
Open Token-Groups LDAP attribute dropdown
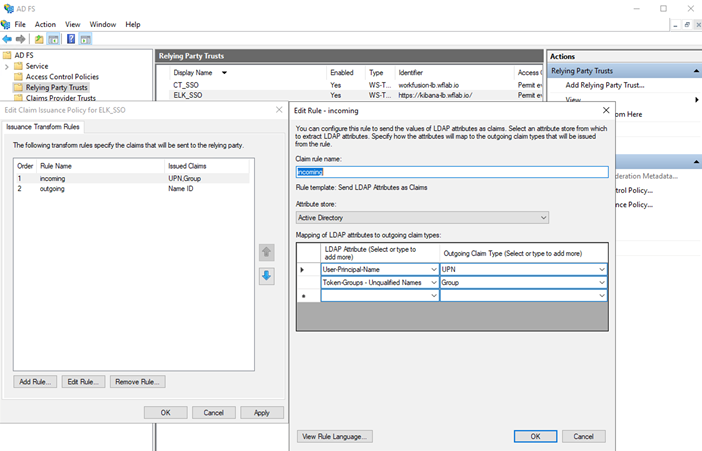pos(433,283)
